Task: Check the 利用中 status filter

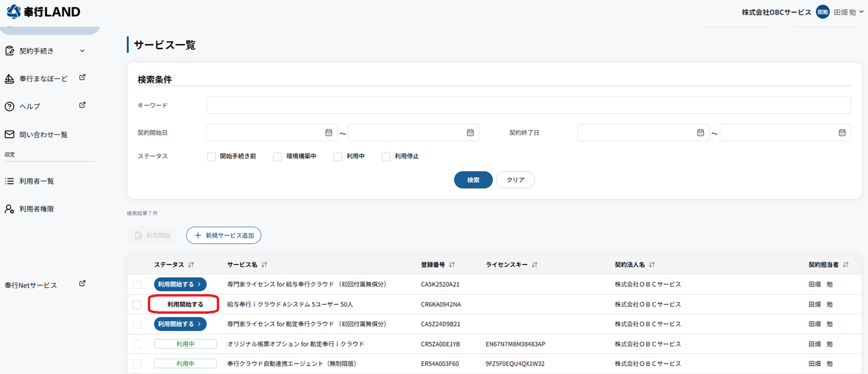Action: point(338,157)
